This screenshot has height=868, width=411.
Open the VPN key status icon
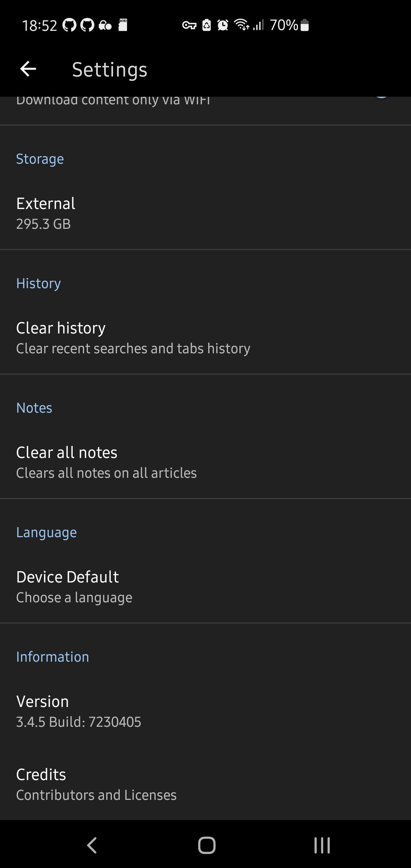click(x=189, y=25)
